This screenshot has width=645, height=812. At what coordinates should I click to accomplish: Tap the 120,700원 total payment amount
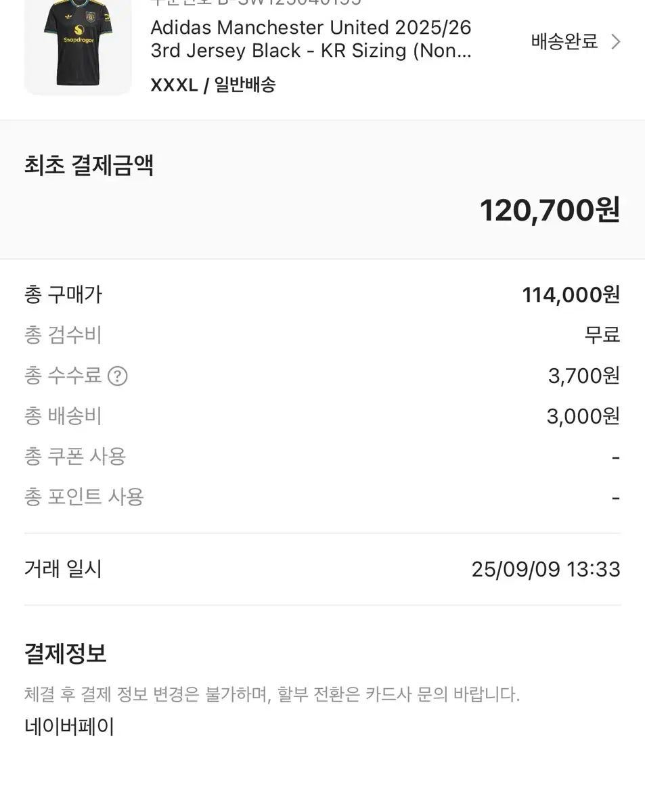pos(550,210)
